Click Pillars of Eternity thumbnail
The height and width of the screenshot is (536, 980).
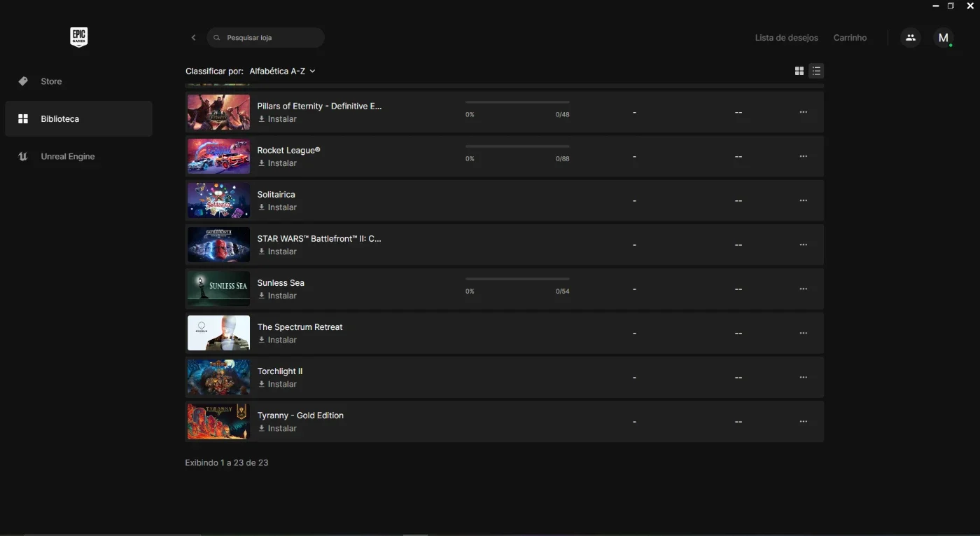(218, 112)
